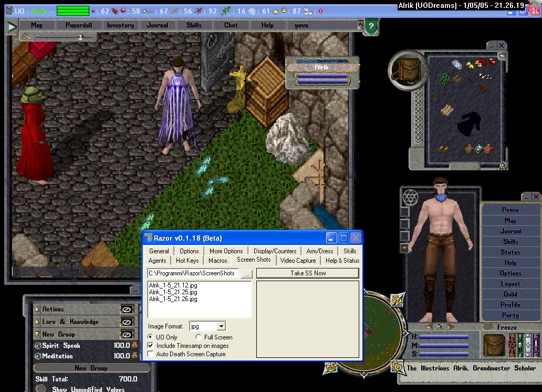Image resolution: width=542 pixels, height=392 pixels.
Task: Switch to the Video Capture tab in Razor
Action: [x=298, y=261]
